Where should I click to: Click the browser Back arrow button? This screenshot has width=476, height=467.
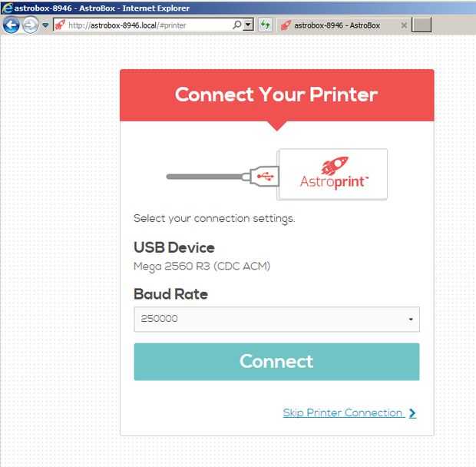point(12,25)
